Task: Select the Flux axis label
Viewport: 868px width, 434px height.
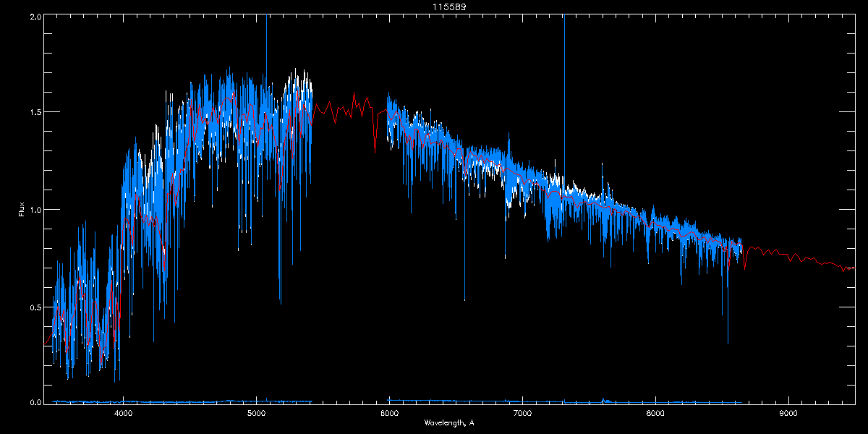Action: (x=22, y=209)
